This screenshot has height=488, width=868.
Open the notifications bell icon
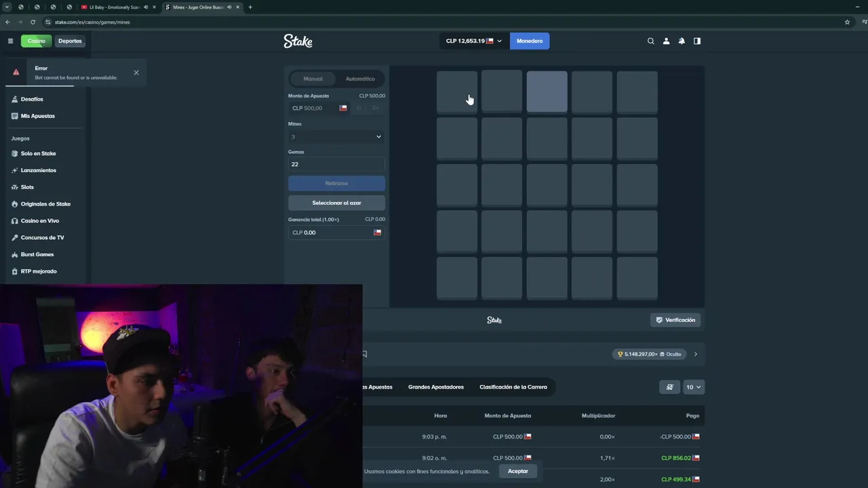[682, 41]
